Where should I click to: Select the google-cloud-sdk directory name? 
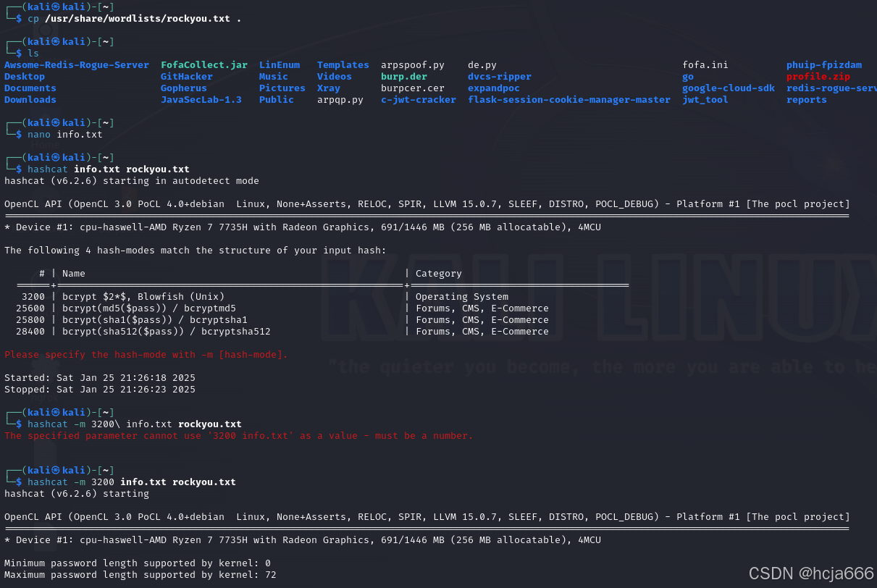click(729, 88)
